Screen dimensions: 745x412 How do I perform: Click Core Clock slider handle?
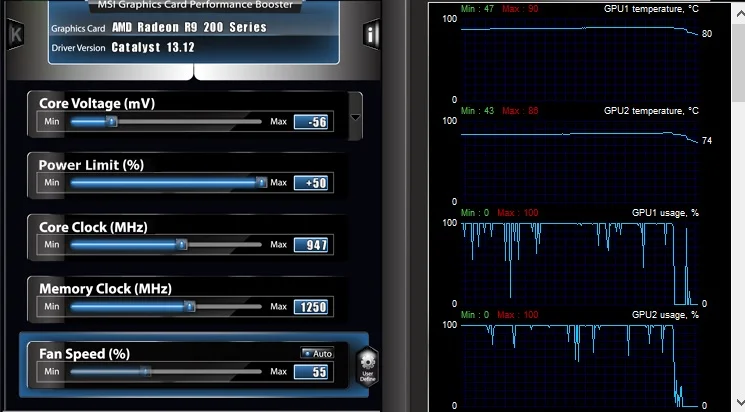(x=182, y=244)
